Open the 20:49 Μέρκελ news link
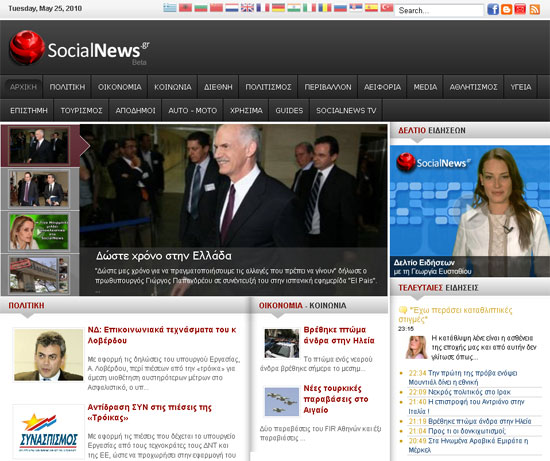 pos(468,445)
